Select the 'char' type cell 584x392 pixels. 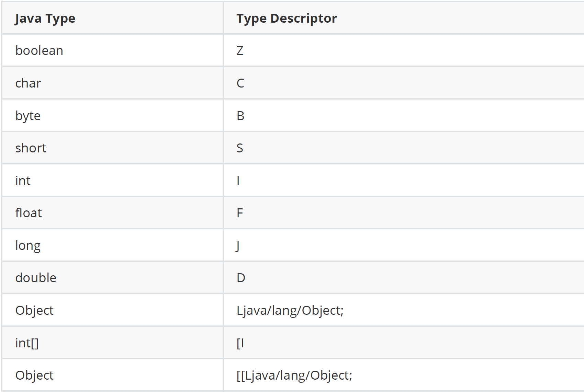pos(28,83)
